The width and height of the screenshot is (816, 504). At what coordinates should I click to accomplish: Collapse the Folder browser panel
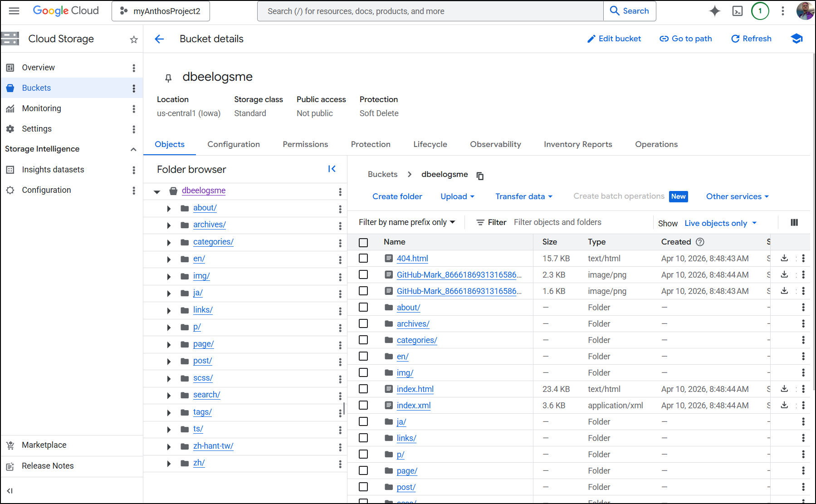(x=332, y=169)
